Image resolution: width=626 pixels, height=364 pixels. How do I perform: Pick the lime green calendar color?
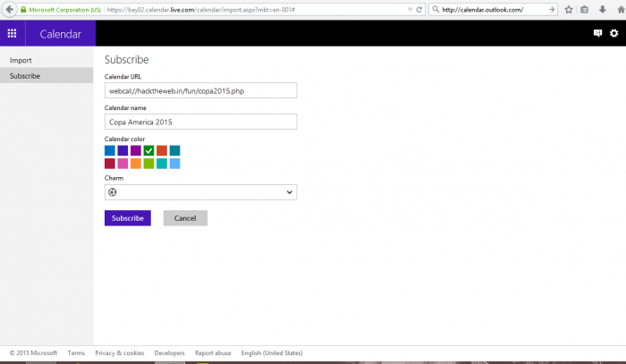point(148,164)
